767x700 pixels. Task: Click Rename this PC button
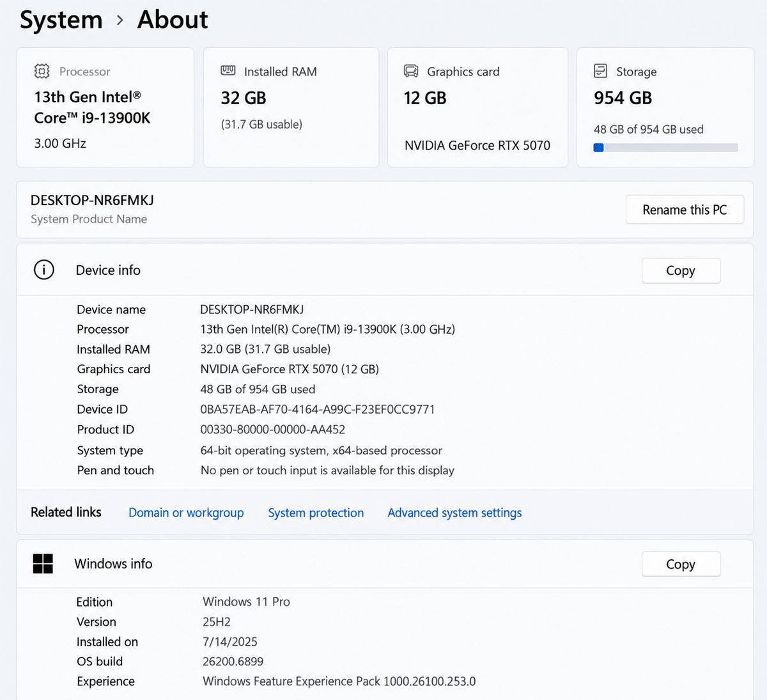(685, 210)
